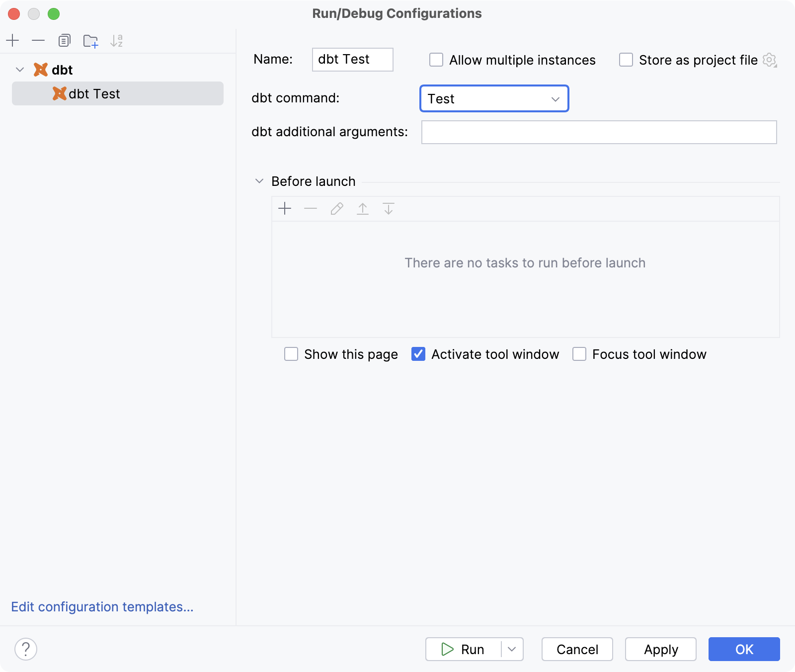Viewport: 795px width, 672px height.
Task: Edit the before launch task
Action: [x=337, y=208]
